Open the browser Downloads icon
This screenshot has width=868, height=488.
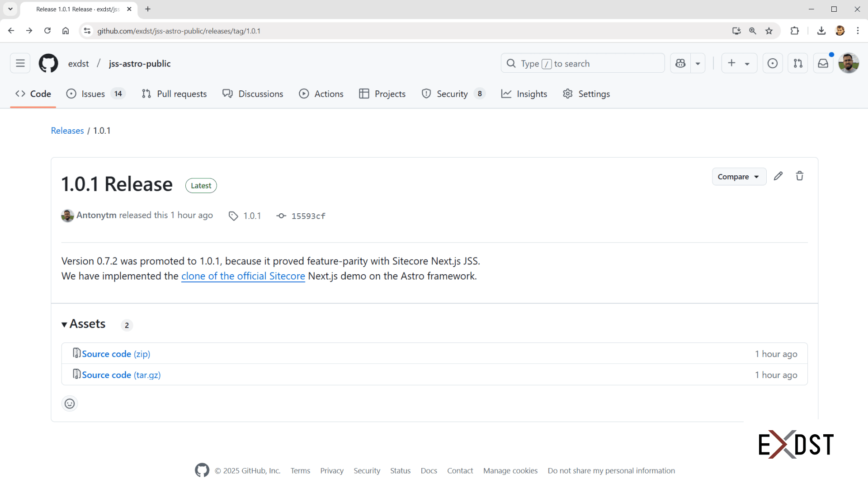(x=822, y=31)
